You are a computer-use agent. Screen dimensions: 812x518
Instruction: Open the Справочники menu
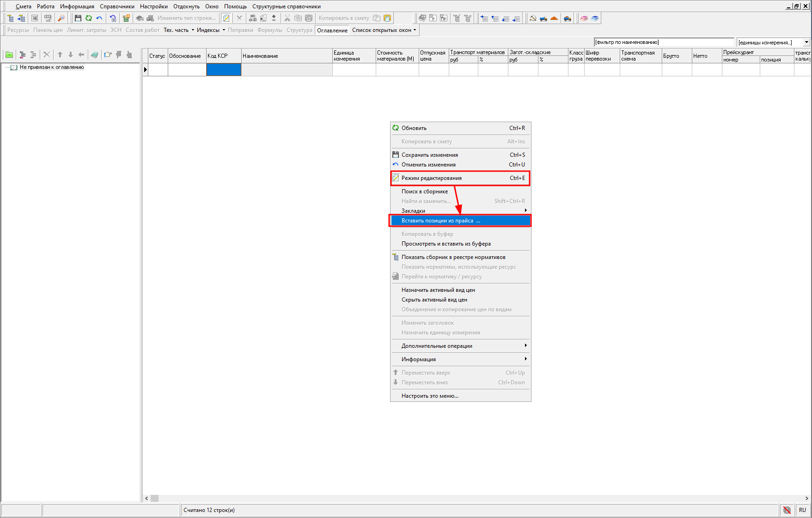(x=117, y=6)
